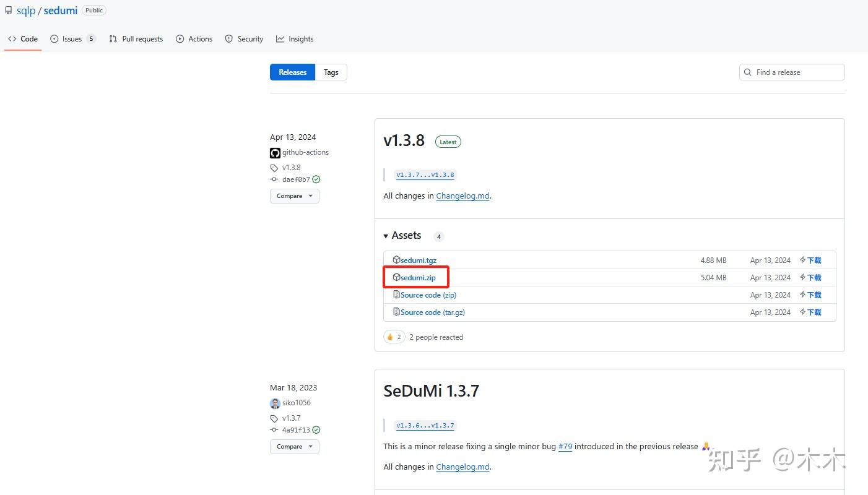Open Compare dropdown for v1.3.8
The image size is (868, 495).
(295, 196)
